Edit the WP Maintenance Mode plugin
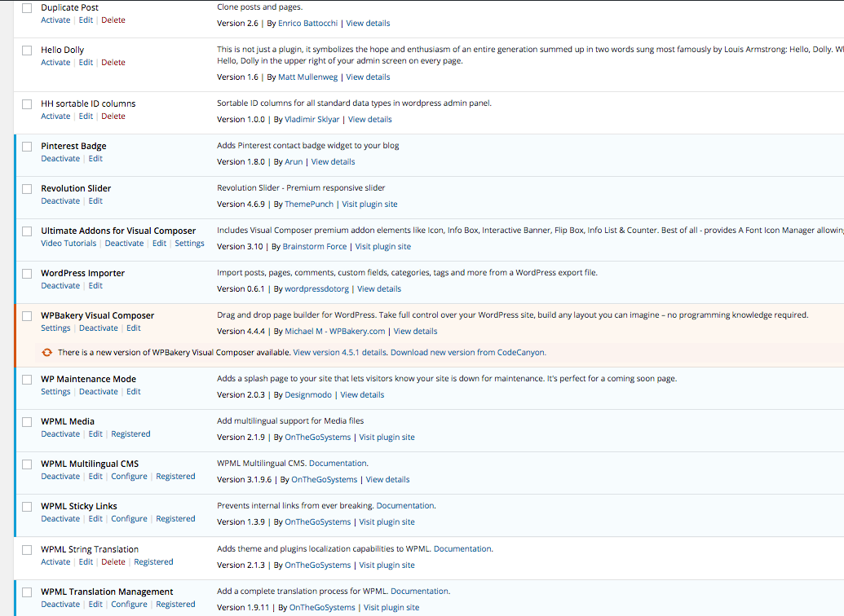The image size is (844, 616). pyautogui.click(x=134, y=392)
